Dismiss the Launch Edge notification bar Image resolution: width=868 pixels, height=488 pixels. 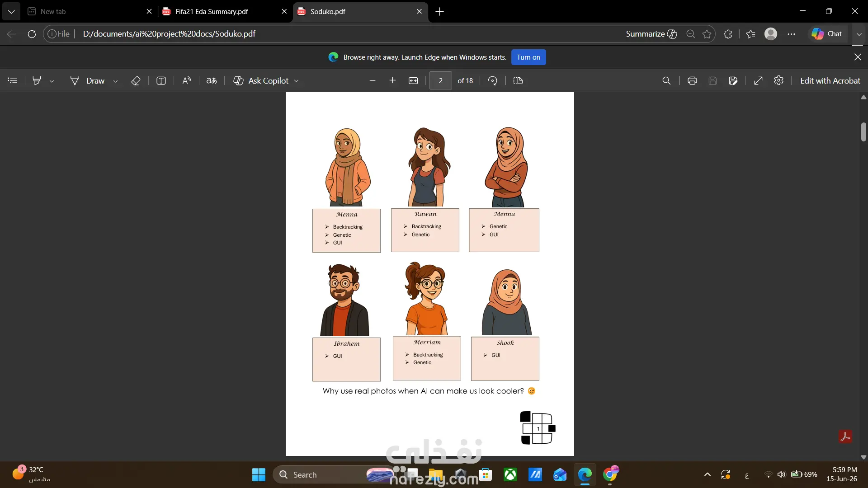[x=858, y=57]
